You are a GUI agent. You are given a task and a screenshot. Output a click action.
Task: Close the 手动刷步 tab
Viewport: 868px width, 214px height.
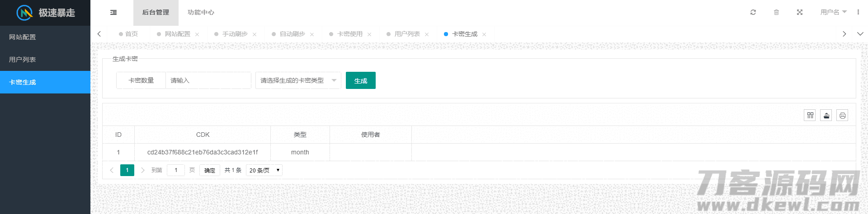click(x=255, y=34)
